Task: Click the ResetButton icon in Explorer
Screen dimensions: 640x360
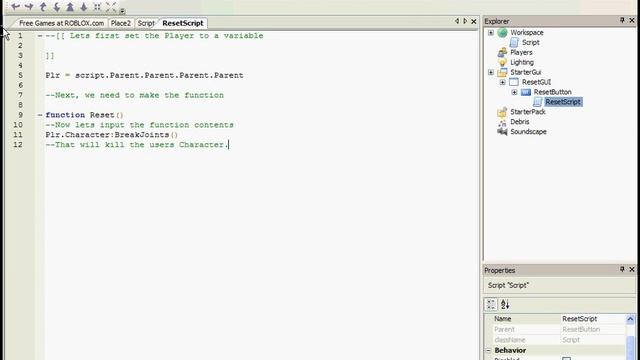Action: (x=526, y=92)
